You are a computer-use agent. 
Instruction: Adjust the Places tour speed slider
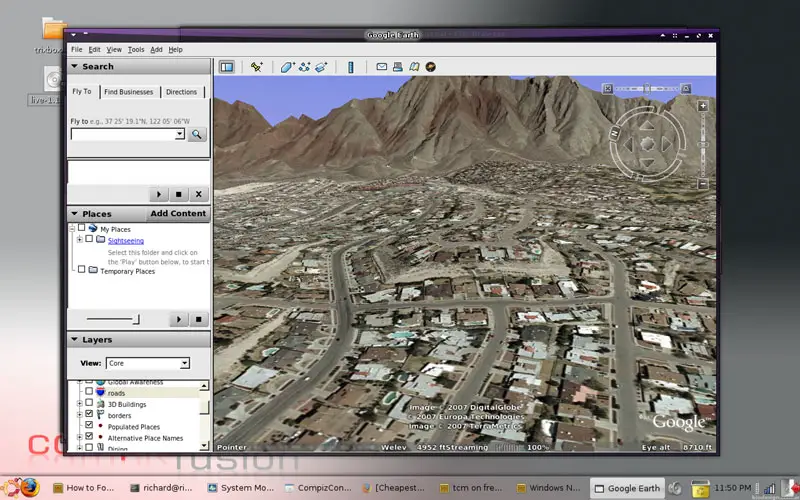pyautogui.click(x=136, y=319)
